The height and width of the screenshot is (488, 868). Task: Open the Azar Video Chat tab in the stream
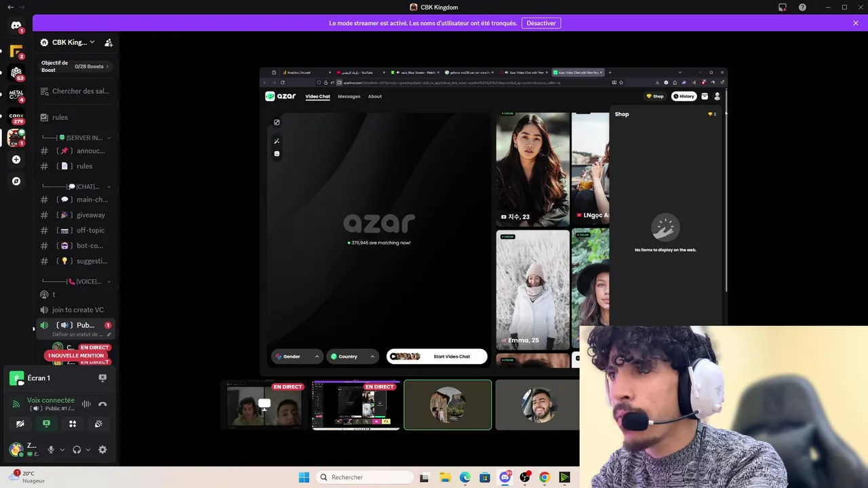click(x=317, y=96)
